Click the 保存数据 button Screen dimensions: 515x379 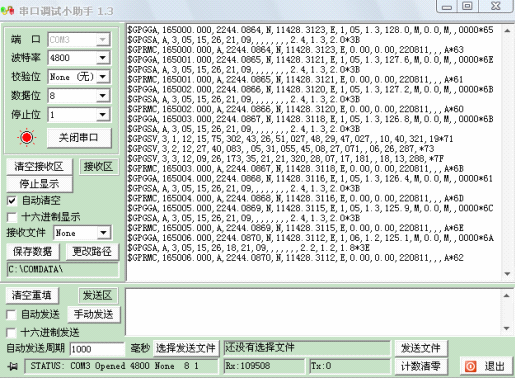tap(32, 251)
